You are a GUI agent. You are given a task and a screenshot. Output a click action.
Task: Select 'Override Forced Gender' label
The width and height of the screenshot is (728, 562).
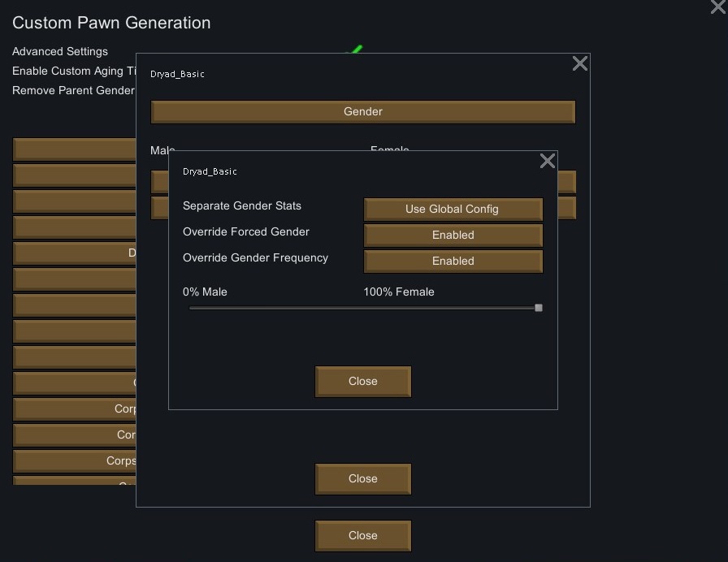click(246, 231)
